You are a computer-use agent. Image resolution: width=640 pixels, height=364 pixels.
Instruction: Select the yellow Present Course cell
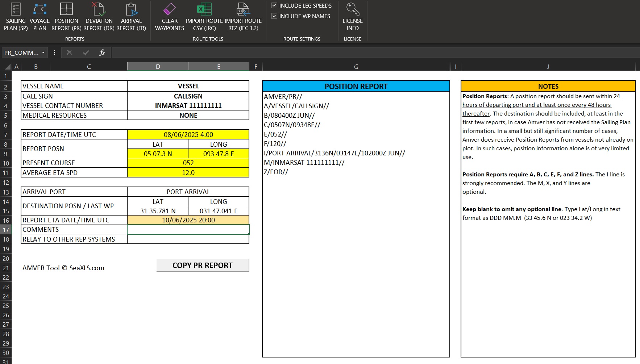tap(188, 163)
